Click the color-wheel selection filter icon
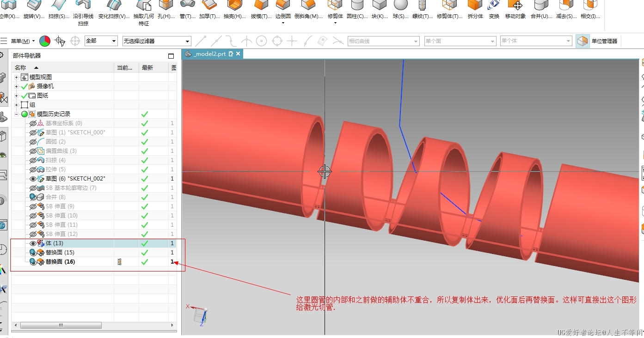Viewport: 644px width, 338px height. 45,41
